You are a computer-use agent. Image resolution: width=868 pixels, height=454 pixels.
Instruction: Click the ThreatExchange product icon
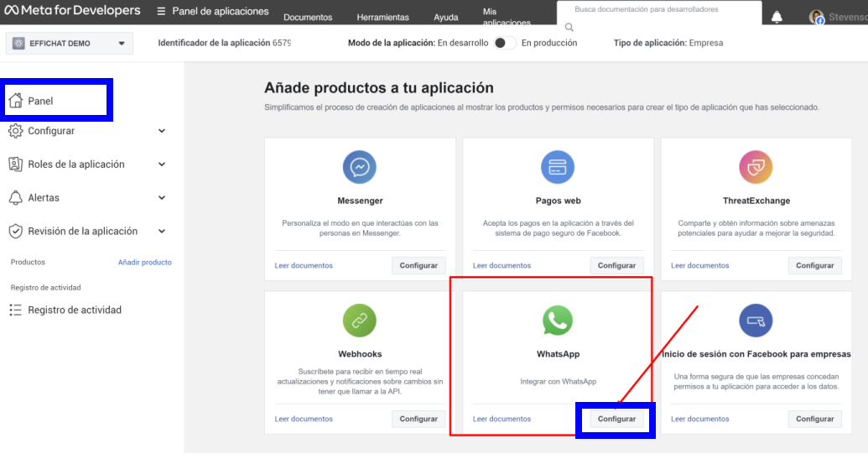(756, 167)
